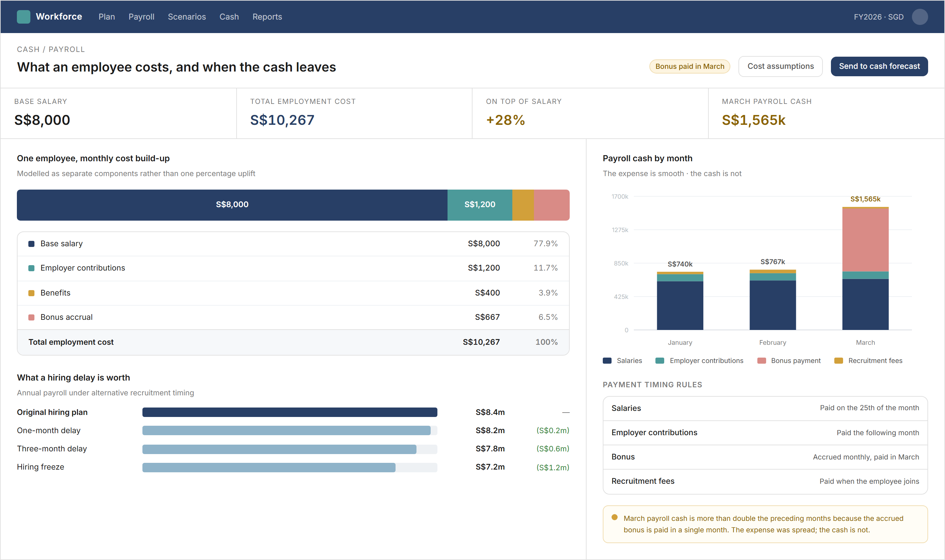Click the teal S$1,200 segment of the cost bar
The image size is (945, 560).
[480, 205]
